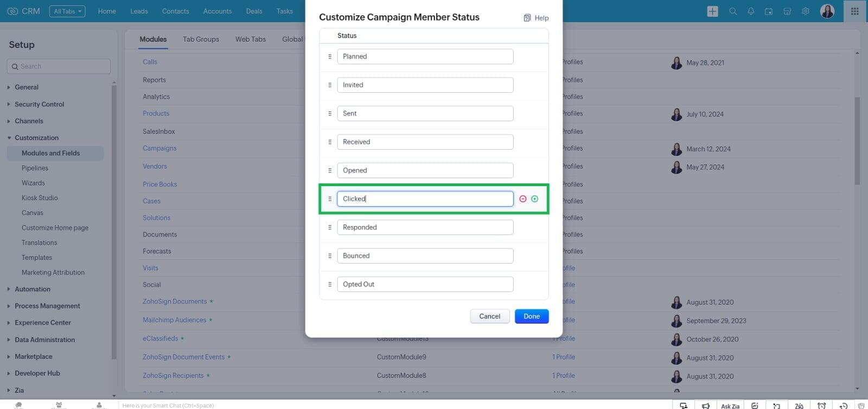Open Ask Zia in bottom bar
The height and width of the screenshot is (409, 868).
730,406
